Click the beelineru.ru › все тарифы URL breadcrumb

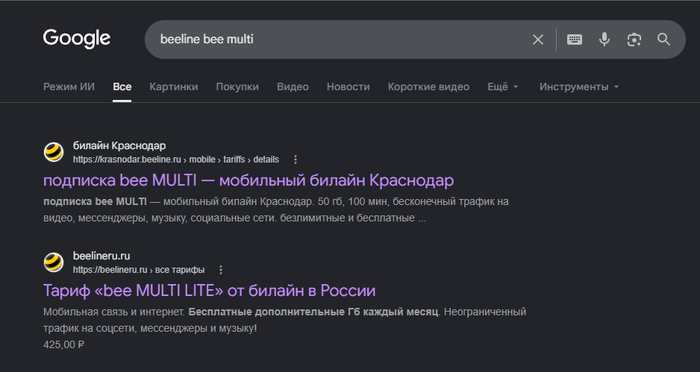point(139,270)
